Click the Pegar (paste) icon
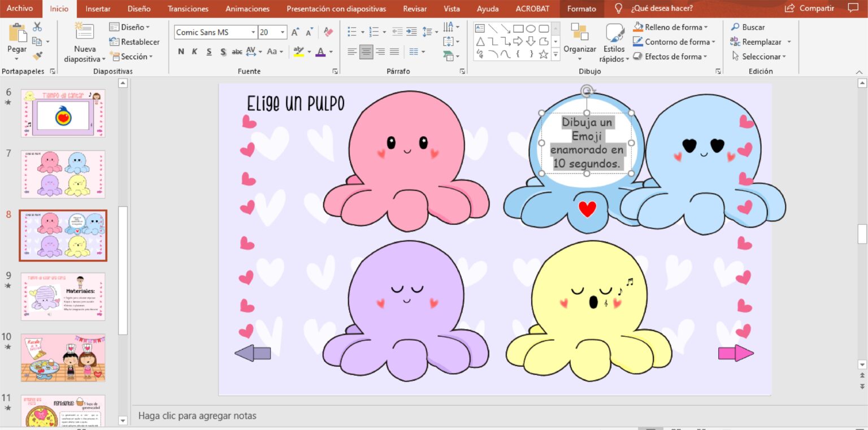The height and width of the screenshot is (430, 868). 18,33
